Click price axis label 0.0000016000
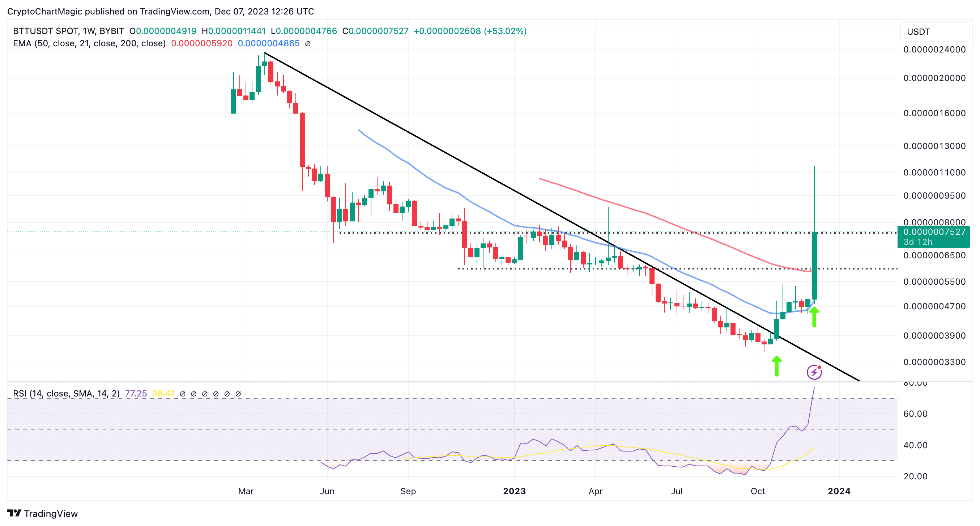Screen dimensions: 980x526 point(934,113)
